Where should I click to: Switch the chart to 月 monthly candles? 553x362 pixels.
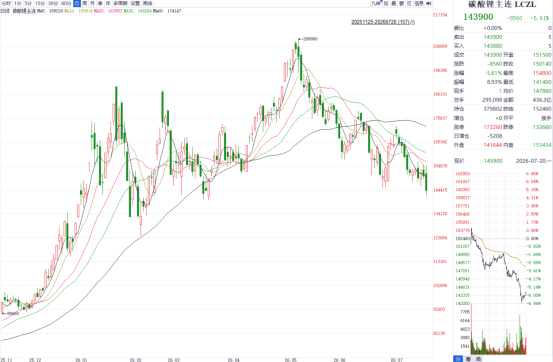coord(92,3)
